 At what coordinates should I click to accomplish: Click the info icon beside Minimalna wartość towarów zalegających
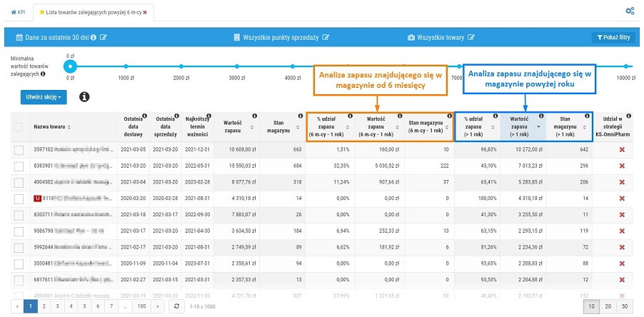43,74
